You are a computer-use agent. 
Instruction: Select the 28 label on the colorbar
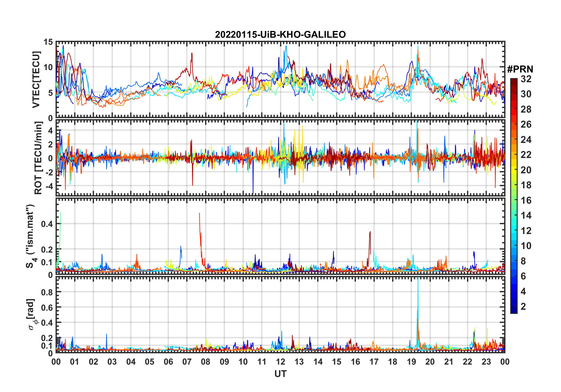pos(526,109)
